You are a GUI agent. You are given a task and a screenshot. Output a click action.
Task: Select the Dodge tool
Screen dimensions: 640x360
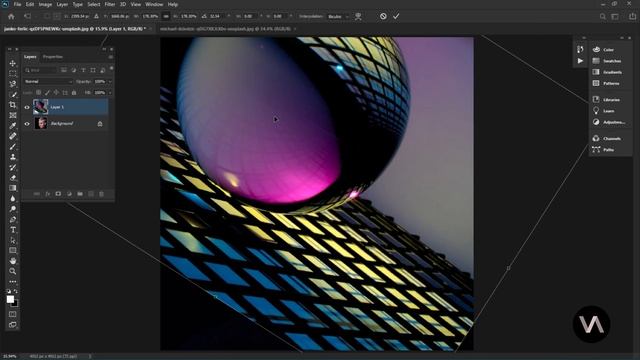(x=13, y=209)
